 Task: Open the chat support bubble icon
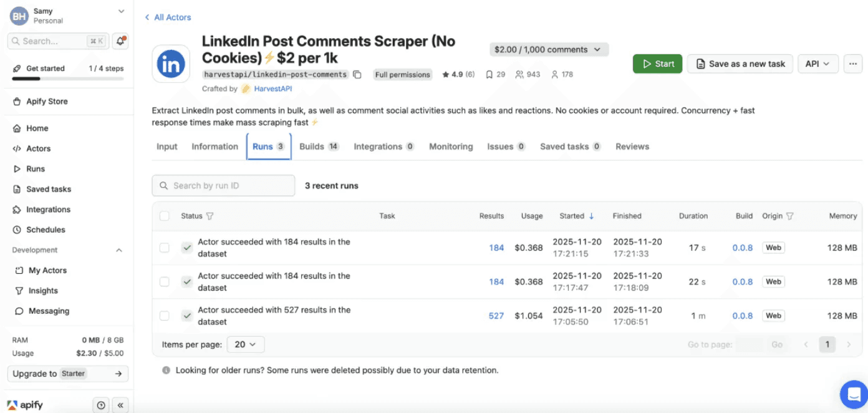853,394
